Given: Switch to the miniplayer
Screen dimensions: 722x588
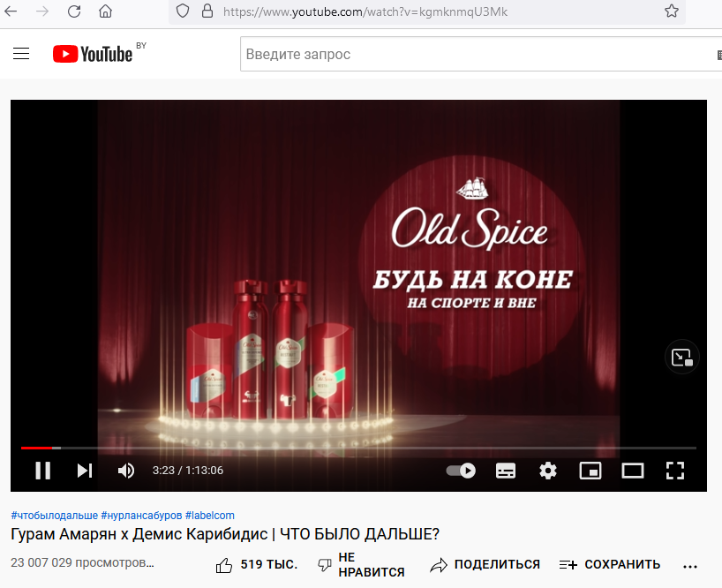Looking at the screenshot, I should (590, 471).
